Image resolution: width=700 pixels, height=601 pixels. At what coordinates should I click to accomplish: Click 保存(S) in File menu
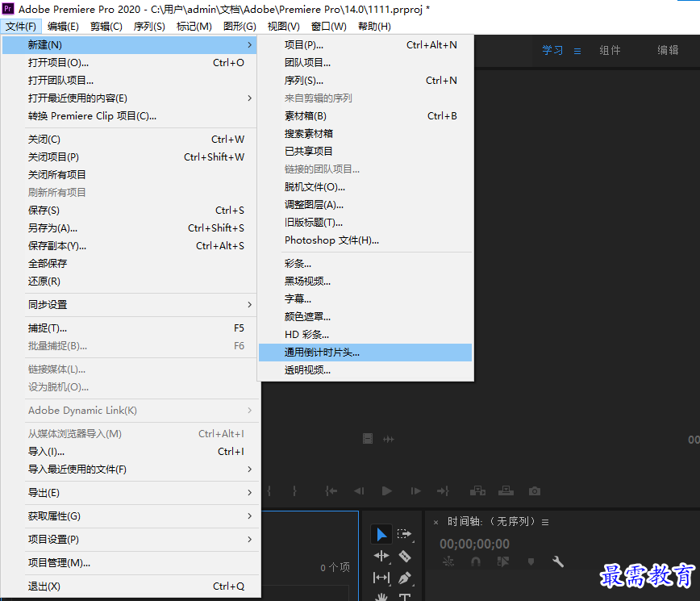click(130, 211)
